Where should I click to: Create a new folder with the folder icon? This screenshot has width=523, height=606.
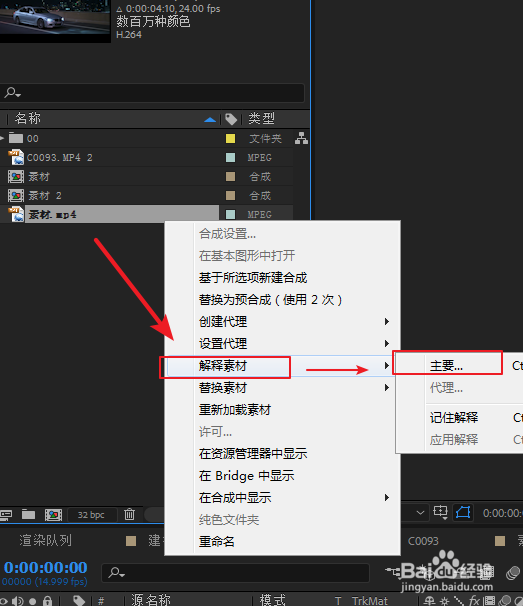pyautogui.click(x=28, y=514)
